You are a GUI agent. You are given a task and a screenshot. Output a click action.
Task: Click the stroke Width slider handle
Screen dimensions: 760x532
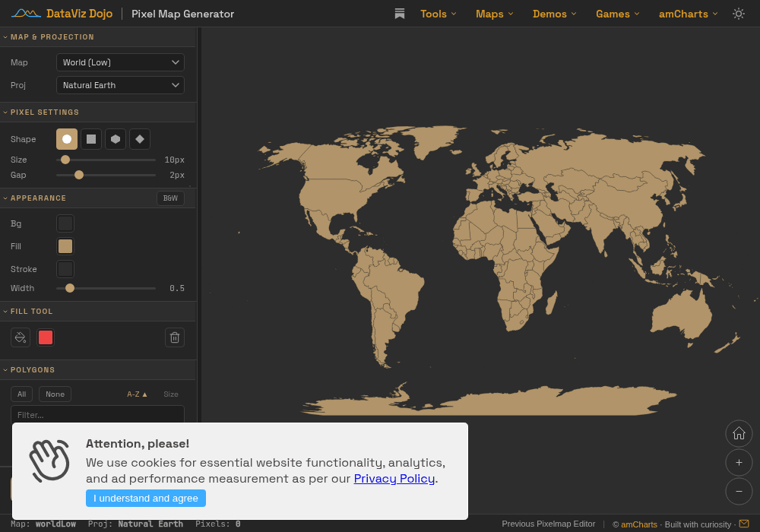[70, 288]
